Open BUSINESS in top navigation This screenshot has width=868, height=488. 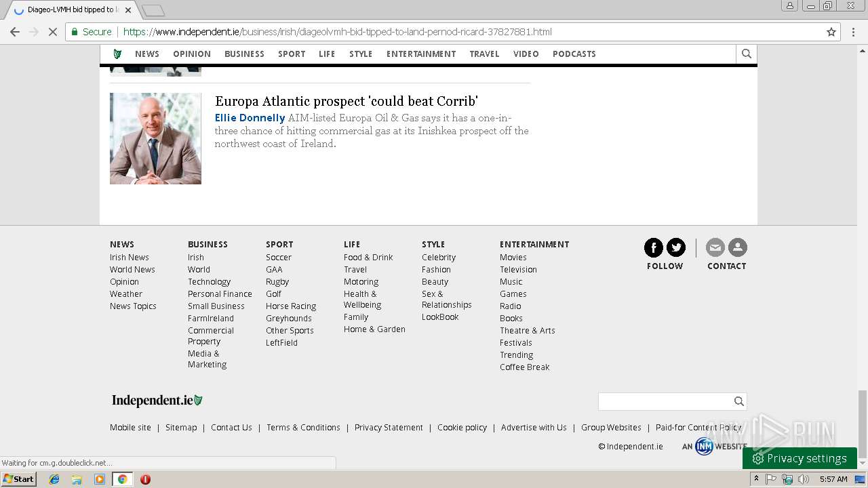pyautogui.click(x=245, y=54)
